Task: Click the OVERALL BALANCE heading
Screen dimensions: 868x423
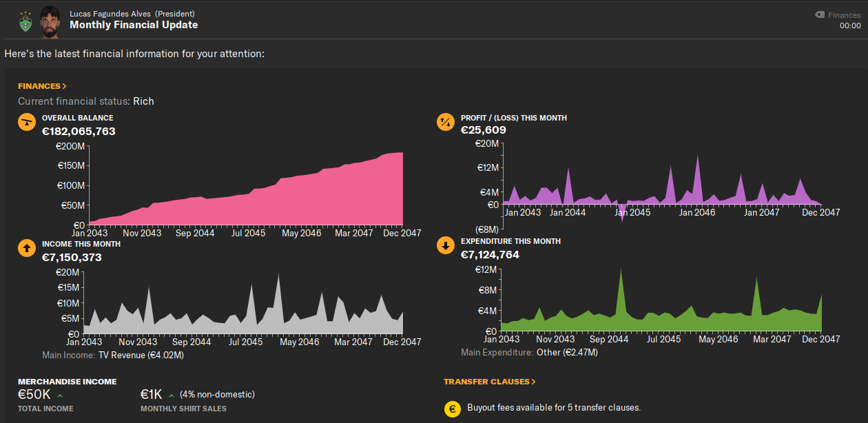Action: click(78, 118)
